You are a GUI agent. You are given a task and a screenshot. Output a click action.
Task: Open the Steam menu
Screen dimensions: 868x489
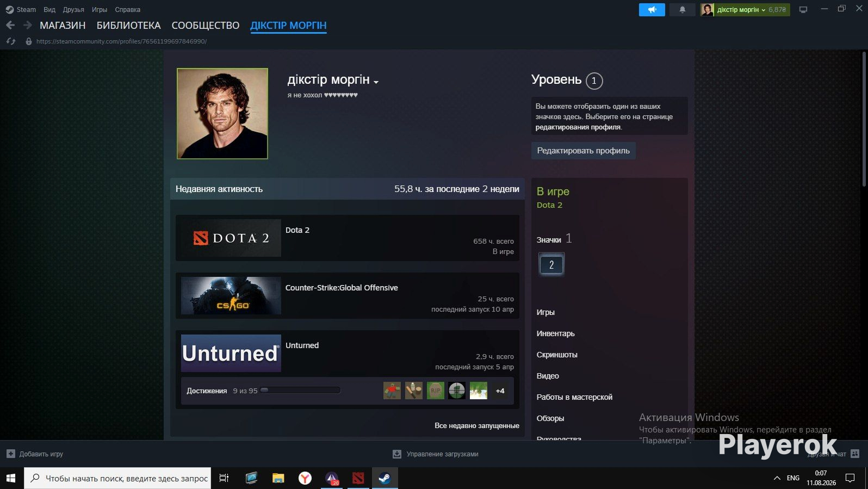[26, 9]
